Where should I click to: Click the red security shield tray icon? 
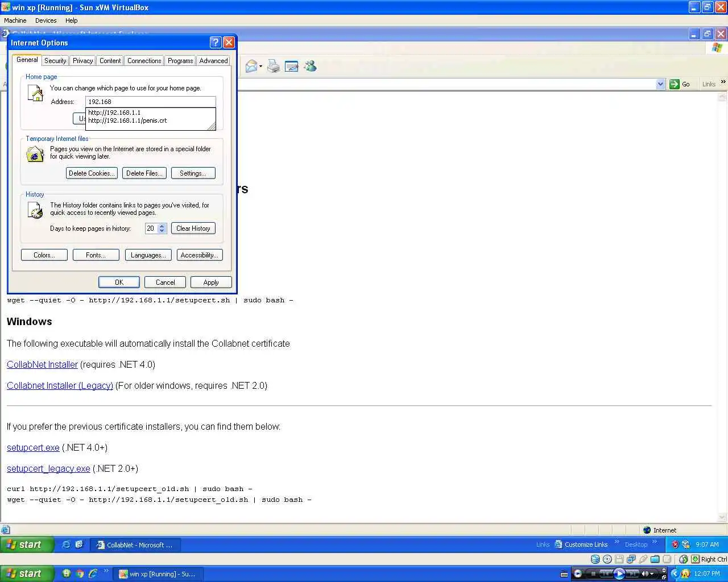pyautogui.click(x=675, y=544)
